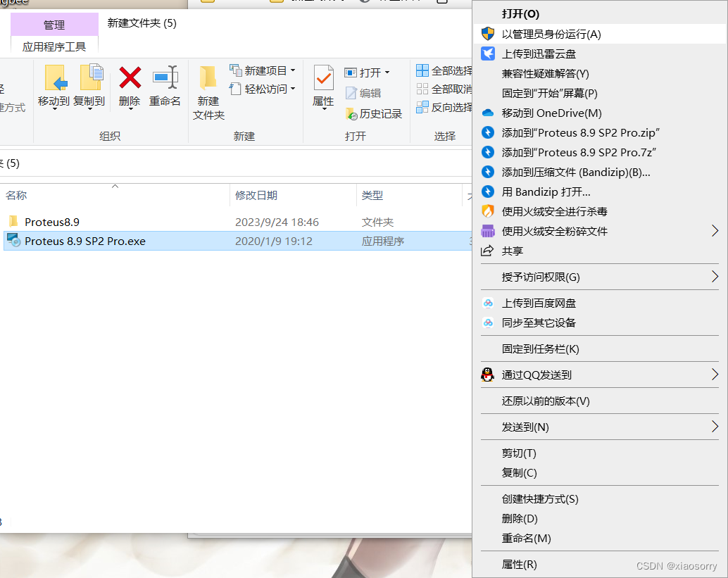The height and width of the screenshot is (578, 728).
Task: Open the Application Tools tab
Action: pyautogui.click(x=54, y=47)
